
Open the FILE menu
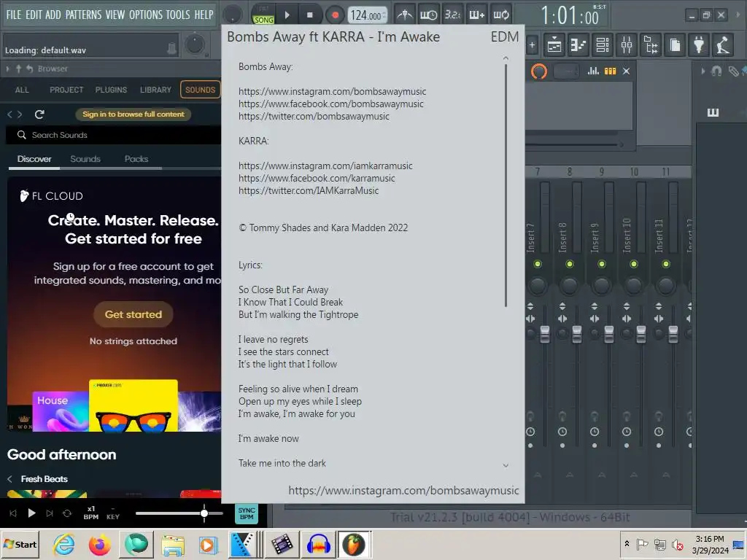pyautogui.click(x=14, y=15)
